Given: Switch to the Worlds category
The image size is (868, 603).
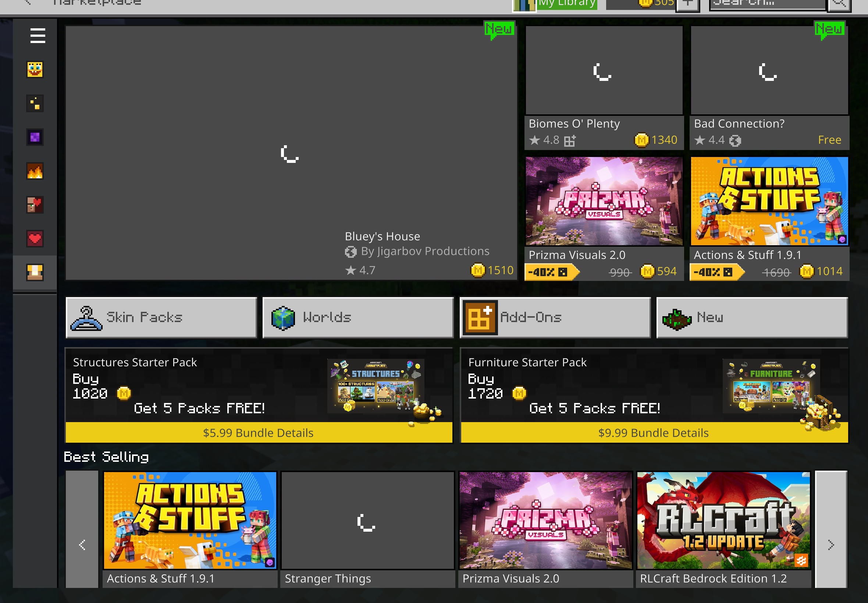Looking at the screenshot, I should 358,317.
